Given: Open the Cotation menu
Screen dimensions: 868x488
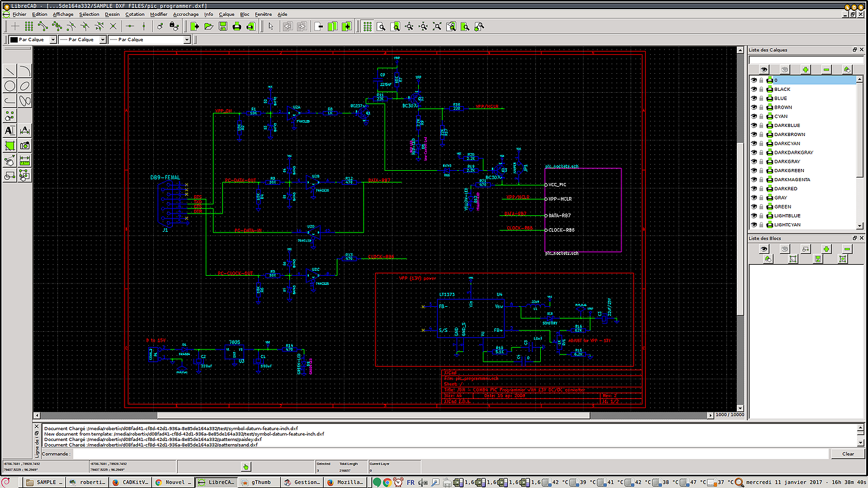Looking at the screenshot, I should [135, 14].
